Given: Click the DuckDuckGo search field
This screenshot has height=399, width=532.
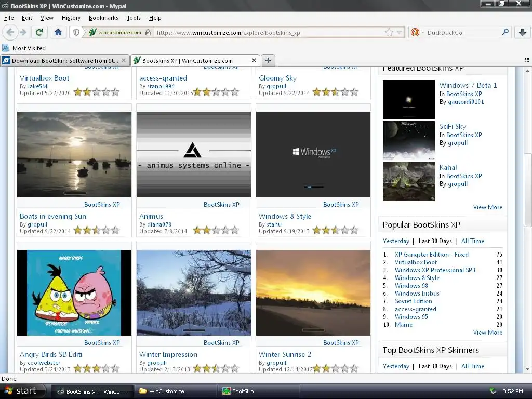Looking at the screenshot, I should 463,33.
